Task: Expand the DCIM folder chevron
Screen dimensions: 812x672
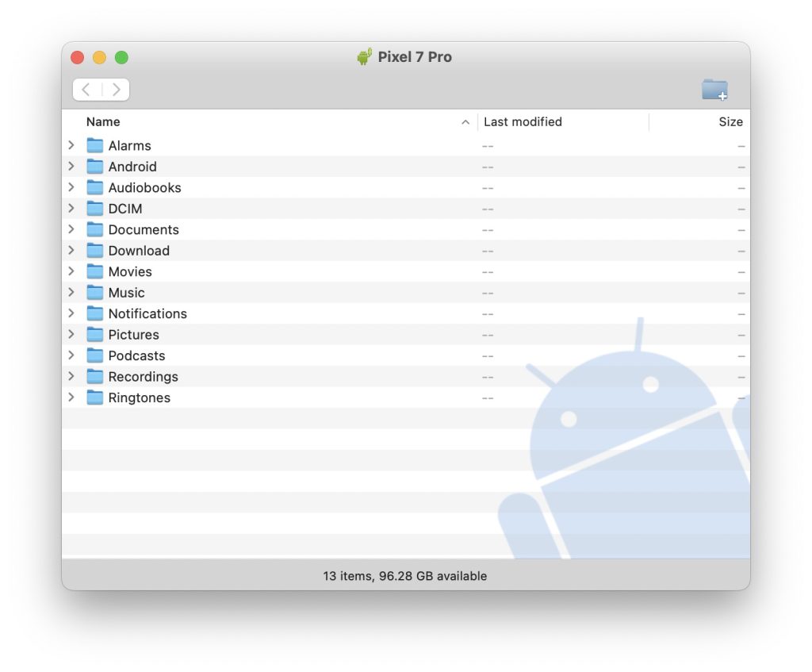Action: click(x=71, y=209)
